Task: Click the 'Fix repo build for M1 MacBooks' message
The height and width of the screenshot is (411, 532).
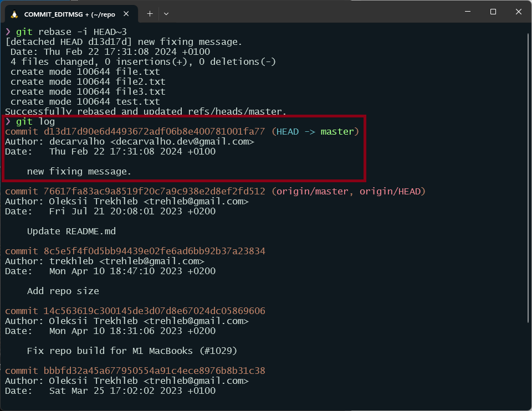Action: click(x=132, y=351)
